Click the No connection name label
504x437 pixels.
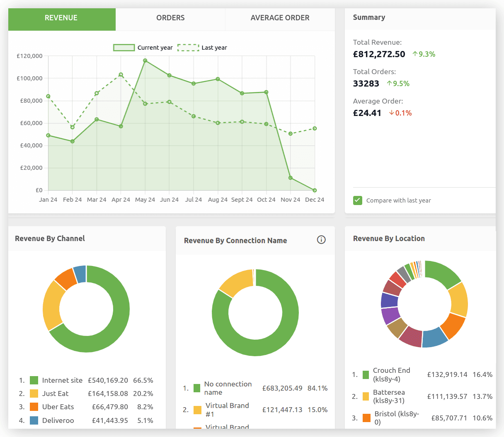coord(228,388)
